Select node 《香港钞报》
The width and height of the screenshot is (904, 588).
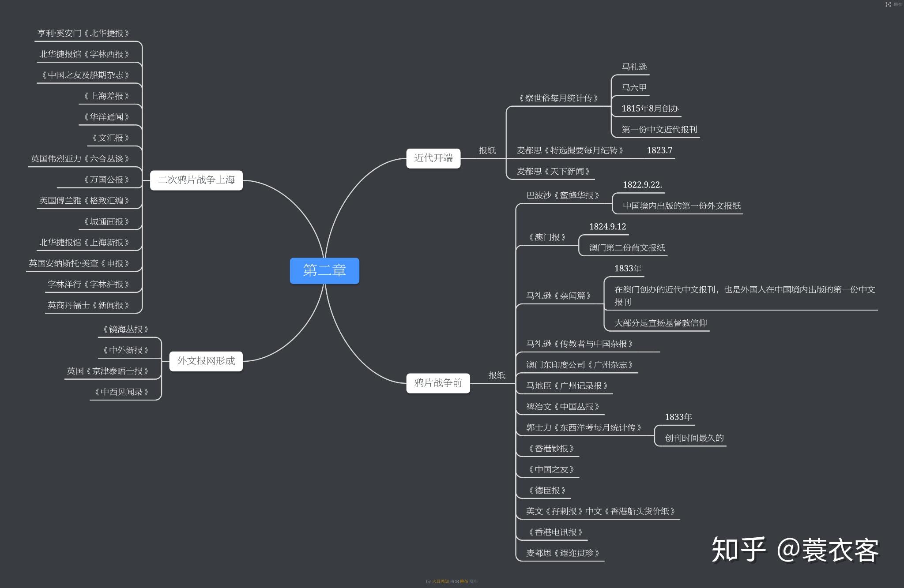[551, 449]
